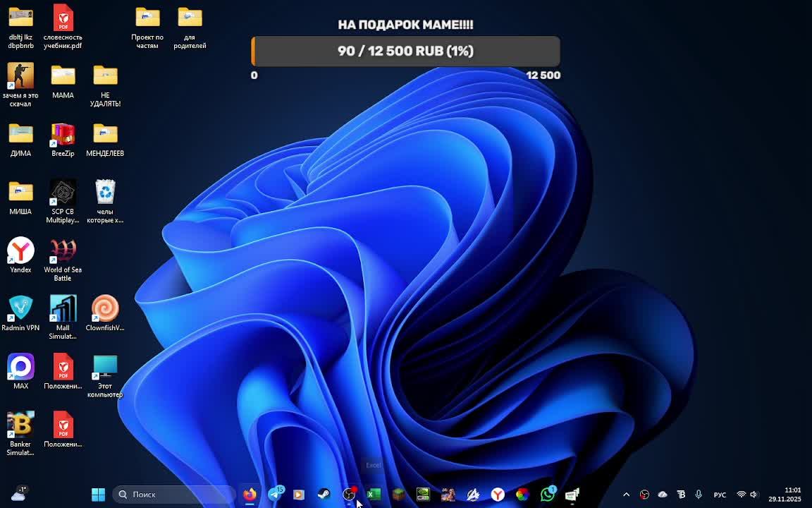Open NVIDIA app on the taskbar
Image resolution: width=812 pixels, height=508 pixels.
(423, 495)
